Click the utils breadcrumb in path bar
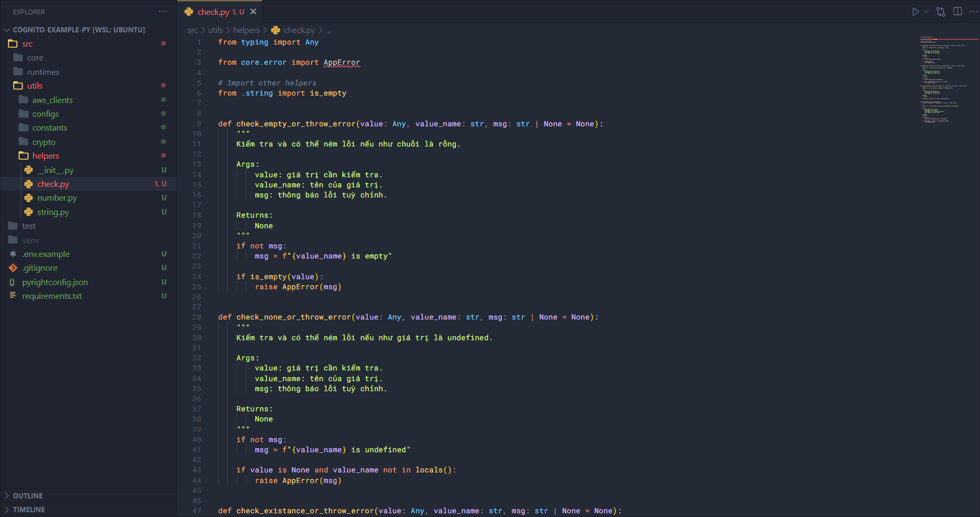980x517 pixels. pyautogui.click(x=215, y=30)
